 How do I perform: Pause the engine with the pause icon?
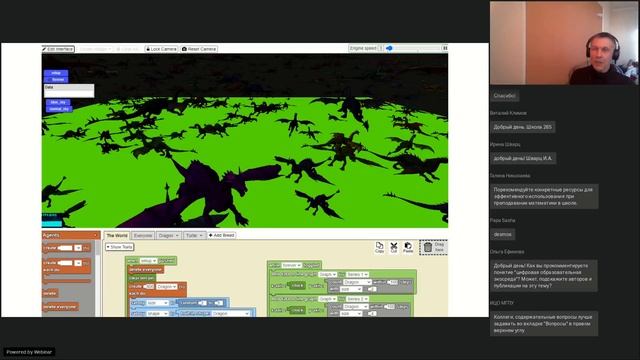tap(445, 48)
